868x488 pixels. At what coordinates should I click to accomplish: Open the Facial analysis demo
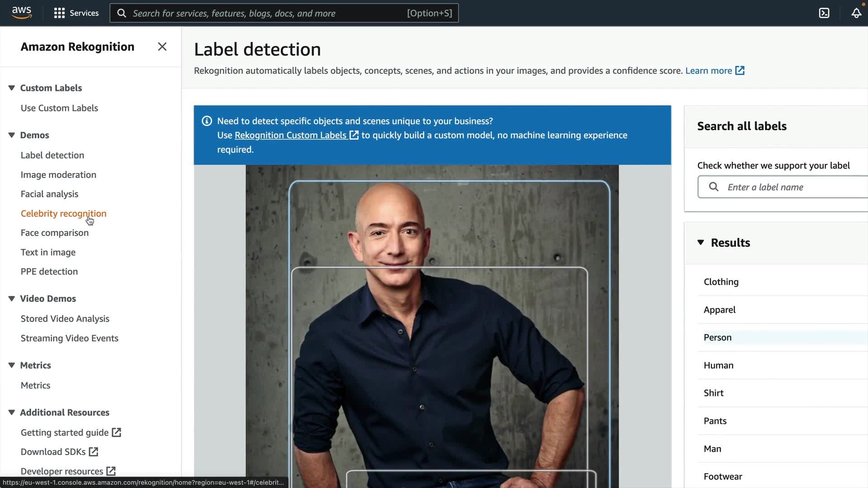click(x=49, y=194)
